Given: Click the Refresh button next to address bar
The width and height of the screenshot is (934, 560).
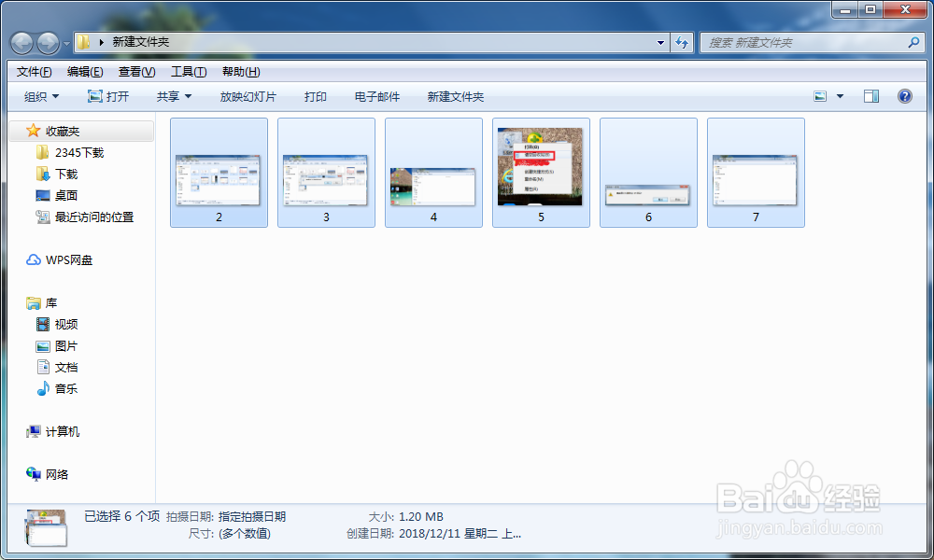Looking at the screenshot, I should 682,43.
